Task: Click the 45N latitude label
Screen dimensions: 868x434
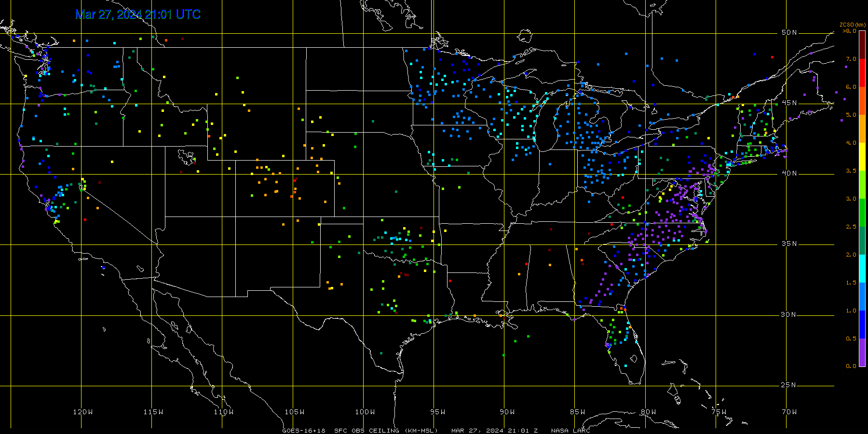Action: [x=789, y=103]
